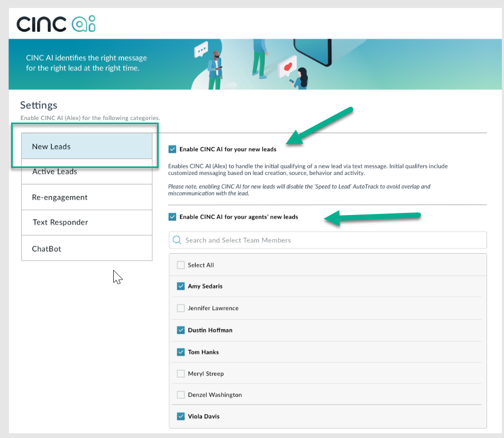The image size is (504, 438).
Task: Deselect Viola Davis
Action: [180, 416]
